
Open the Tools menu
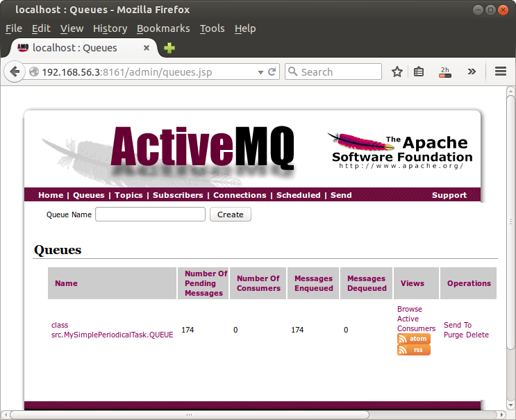pos(213,28)
